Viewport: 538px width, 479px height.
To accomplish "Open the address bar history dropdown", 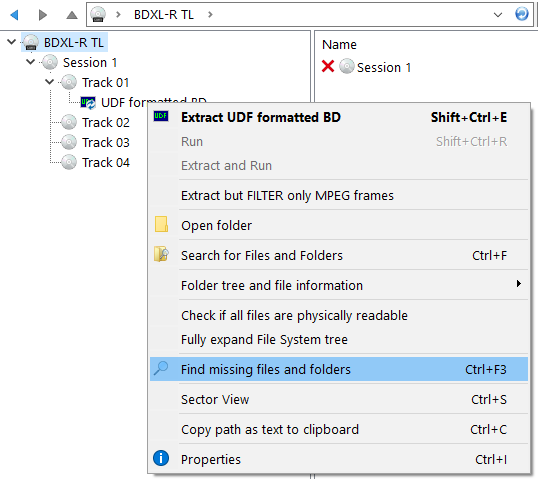I will 498,15.
